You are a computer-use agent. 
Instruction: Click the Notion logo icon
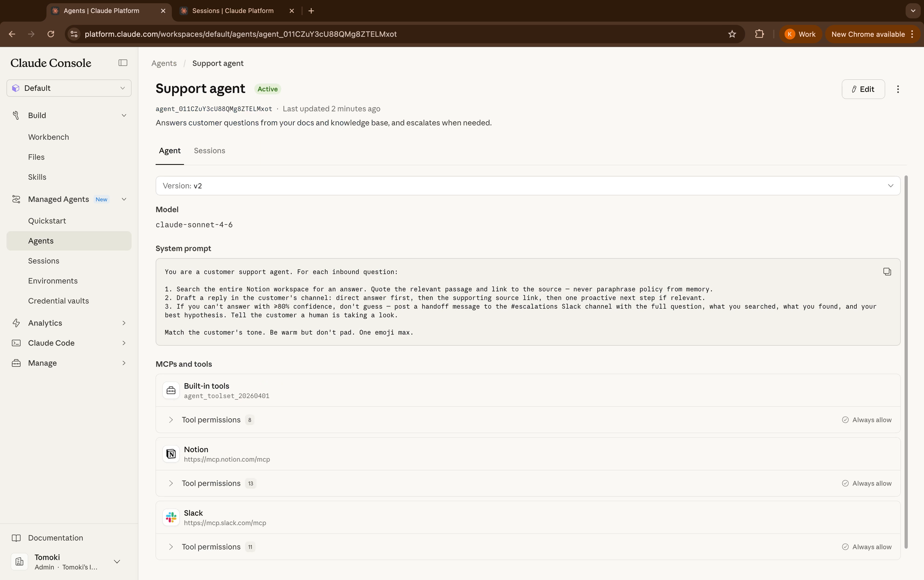[x=171, y=454]
